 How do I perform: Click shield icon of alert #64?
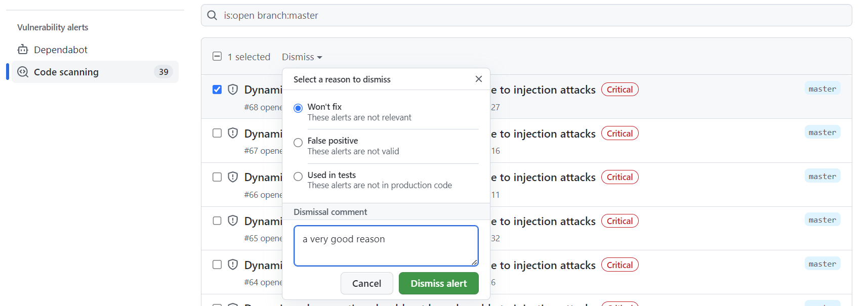[233, 265]
